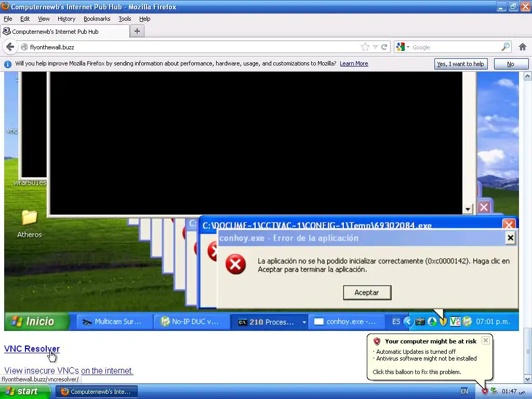This screenshot has width=532, height=399.
Task: Open the VNC Resolver link
Action: click(x=32, y=349)
